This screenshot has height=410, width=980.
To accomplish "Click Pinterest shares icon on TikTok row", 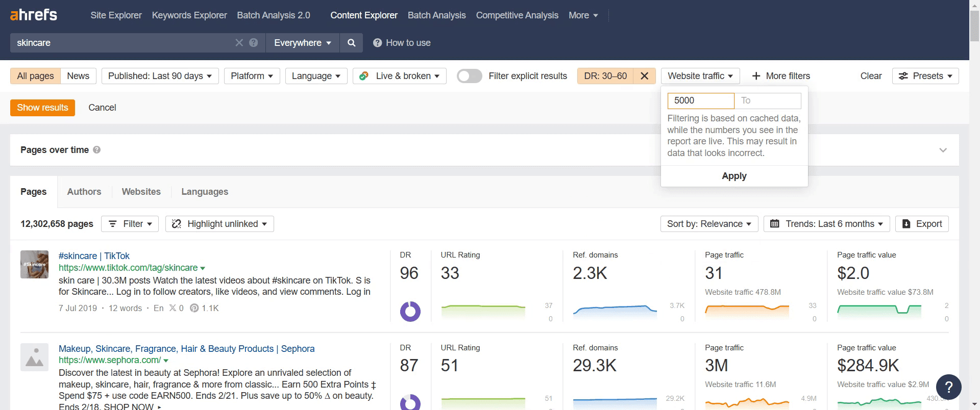I will [194, 308].
